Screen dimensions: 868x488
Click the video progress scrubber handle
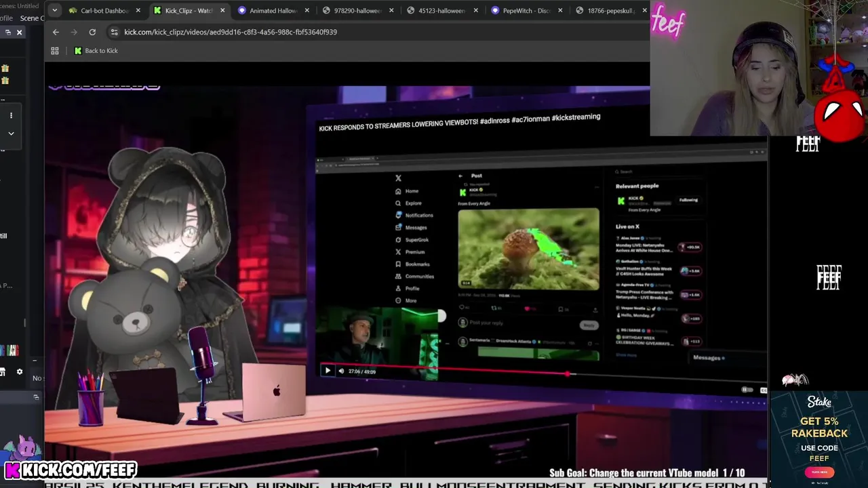click(568, 373)
